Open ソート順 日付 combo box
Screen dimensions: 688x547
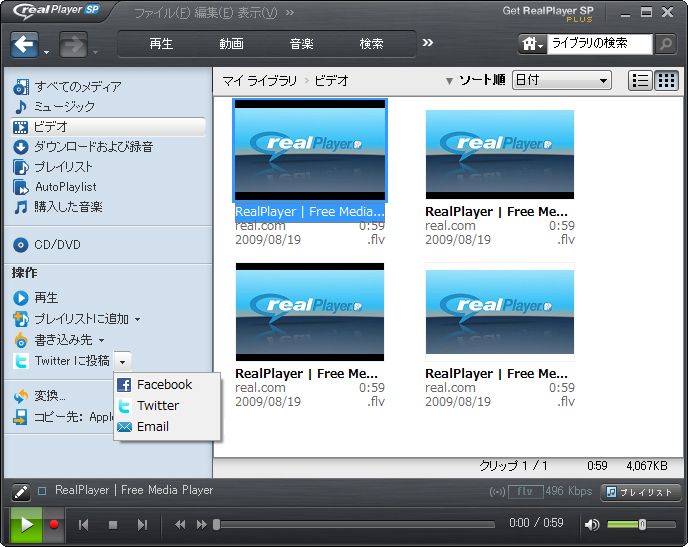pyautogui.click(x=562, y=80)
